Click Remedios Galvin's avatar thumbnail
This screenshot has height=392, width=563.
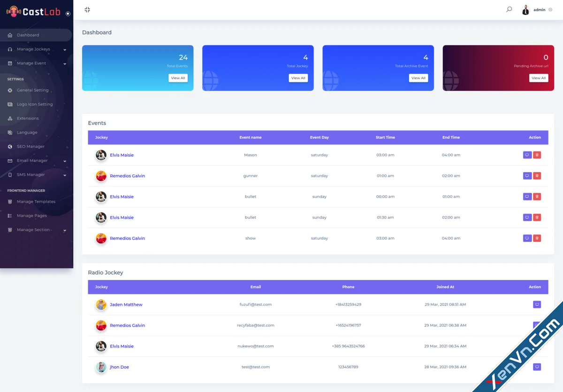click(101, 175)
